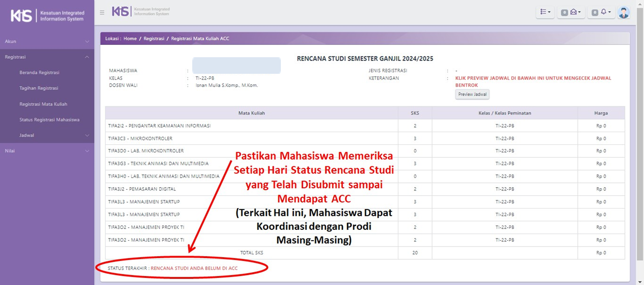
Task: Open Tagihan Registrasi menu item
Action: (x=39, y=88)
